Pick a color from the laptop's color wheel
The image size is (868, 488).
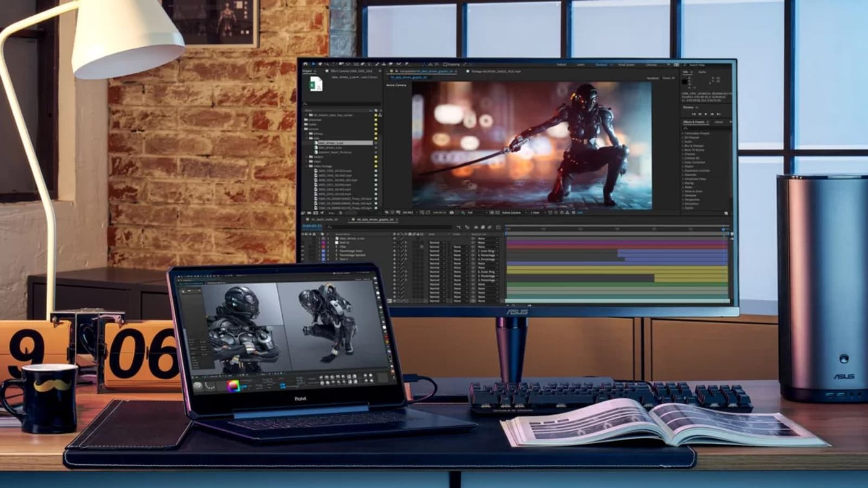coord(233,386)
